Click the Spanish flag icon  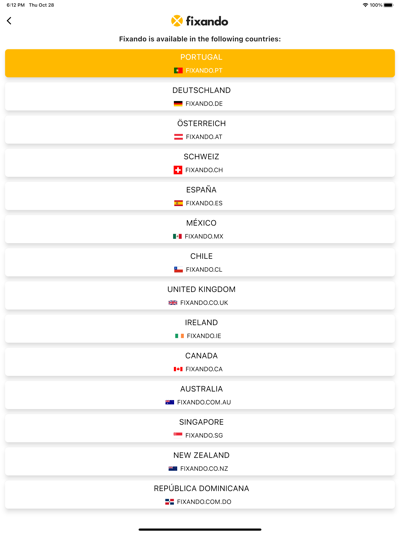tap(178, 203)
